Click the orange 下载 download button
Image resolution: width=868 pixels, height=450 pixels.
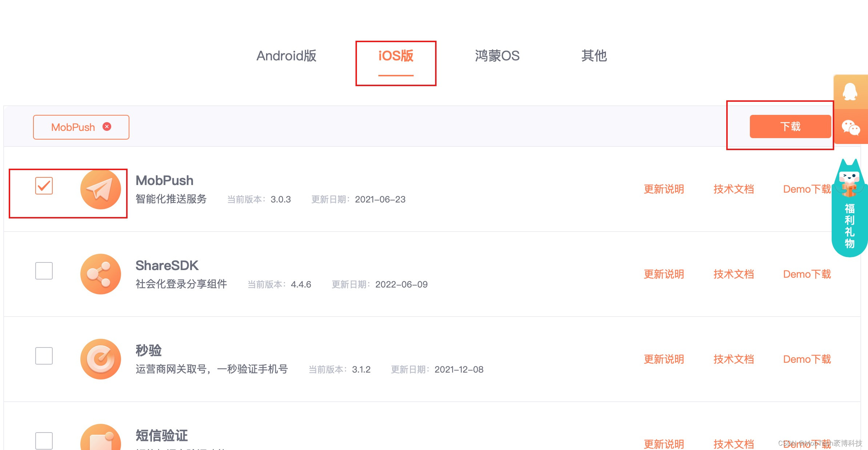pos(790,126)
